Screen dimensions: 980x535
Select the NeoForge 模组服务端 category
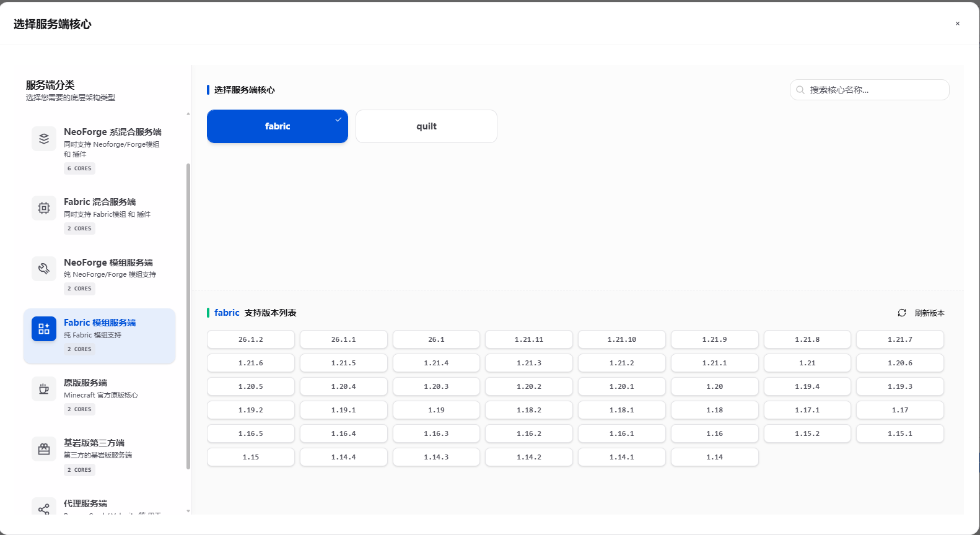(99, 275)
